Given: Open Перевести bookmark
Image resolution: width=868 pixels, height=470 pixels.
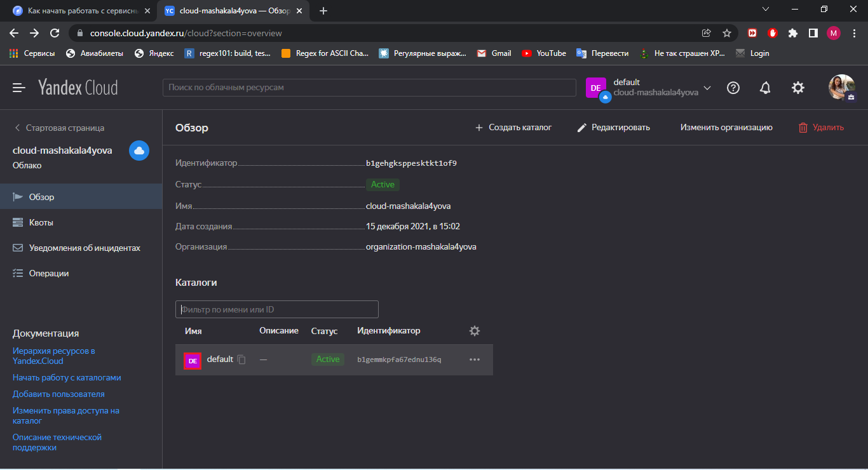Looking at the screenshot, I should [602, 53].
